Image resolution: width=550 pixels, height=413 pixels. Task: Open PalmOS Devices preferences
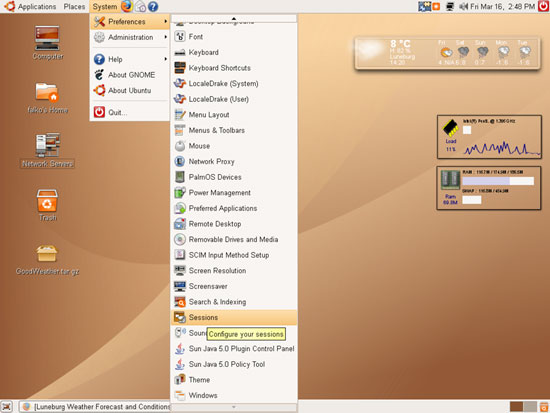[234, 177]
